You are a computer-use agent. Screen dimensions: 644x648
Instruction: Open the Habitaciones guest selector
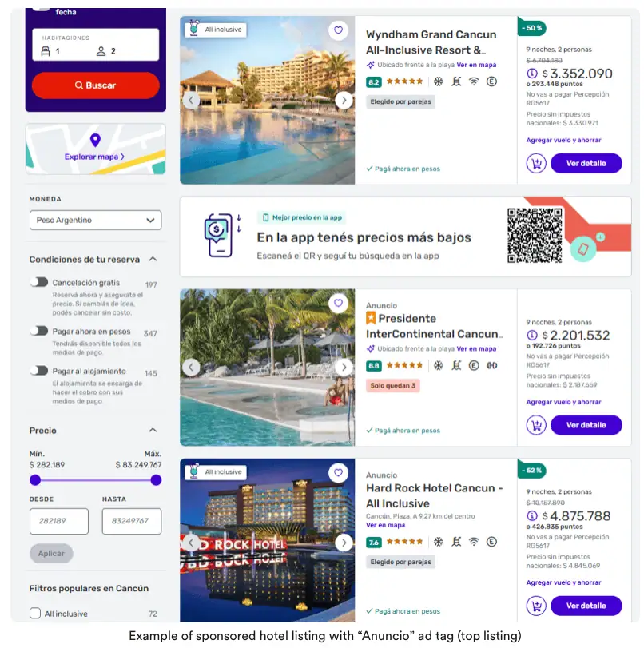coord(96,45)
